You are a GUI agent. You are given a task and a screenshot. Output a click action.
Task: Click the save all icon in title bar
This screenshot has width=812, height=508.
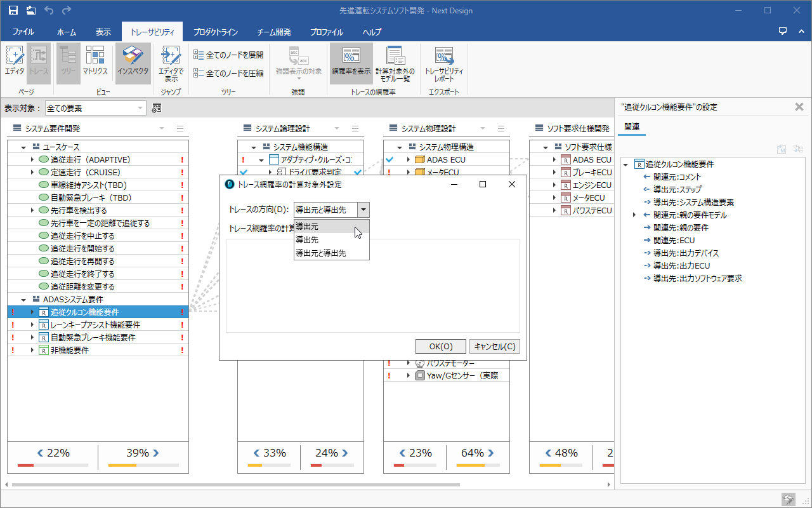tap(31, 10)
